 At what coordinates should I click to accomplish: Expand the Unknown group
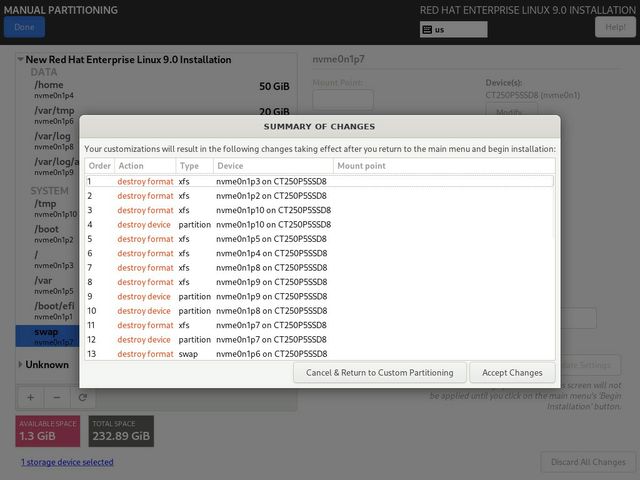20,364
